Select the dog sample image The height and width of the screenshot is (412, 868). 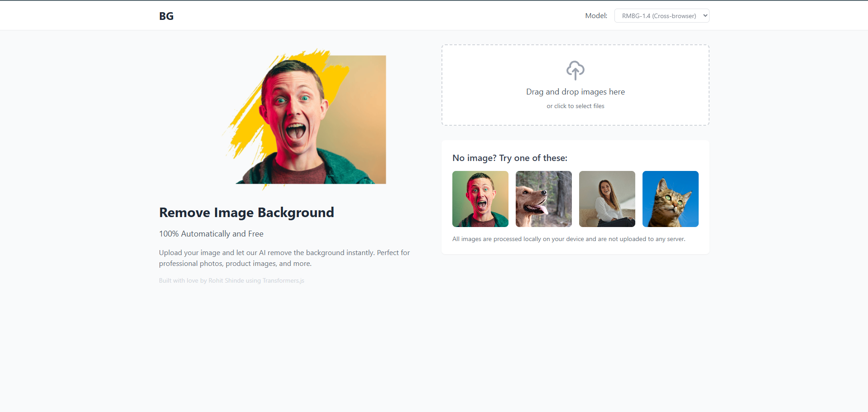point(543,199)
